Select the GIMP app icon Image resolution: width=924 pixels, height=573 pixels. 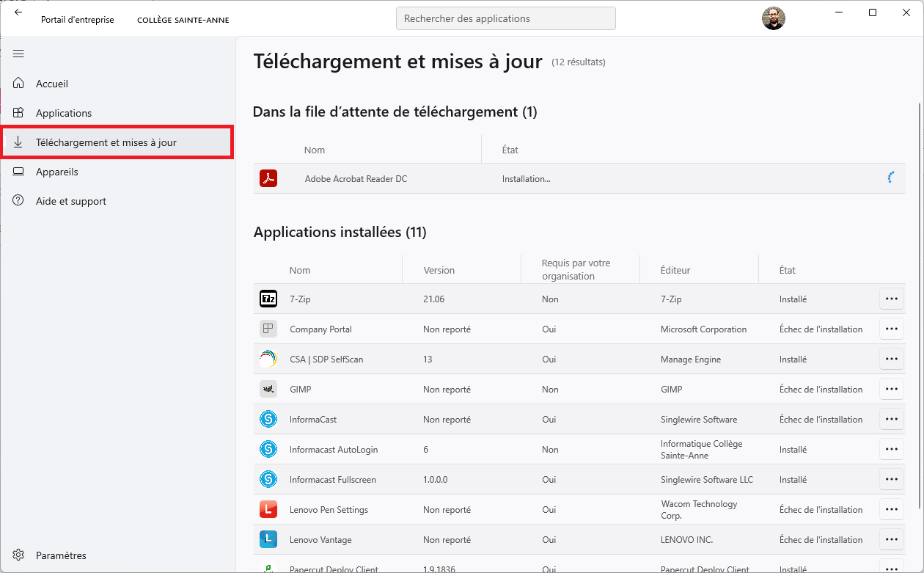click(x=268, y=390)
